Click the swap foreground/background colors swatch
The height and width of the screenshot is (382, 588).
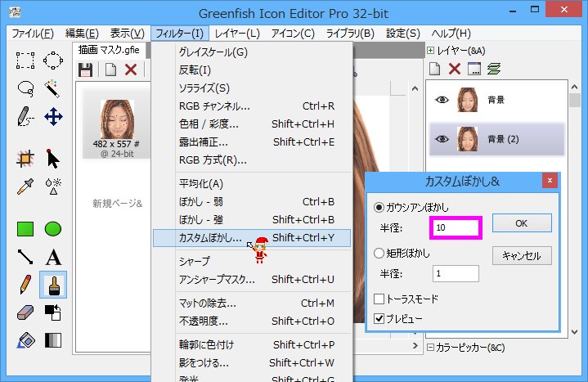coord(53,312)
